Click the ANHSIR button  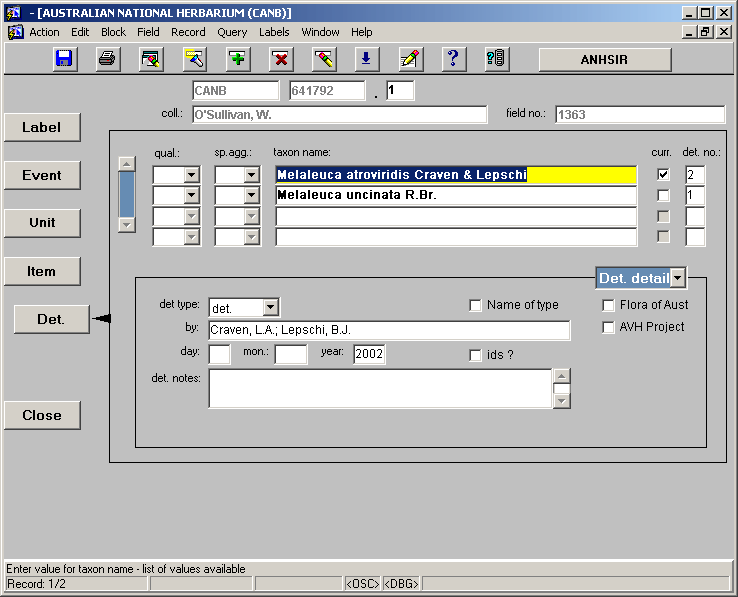pos(604,59)
